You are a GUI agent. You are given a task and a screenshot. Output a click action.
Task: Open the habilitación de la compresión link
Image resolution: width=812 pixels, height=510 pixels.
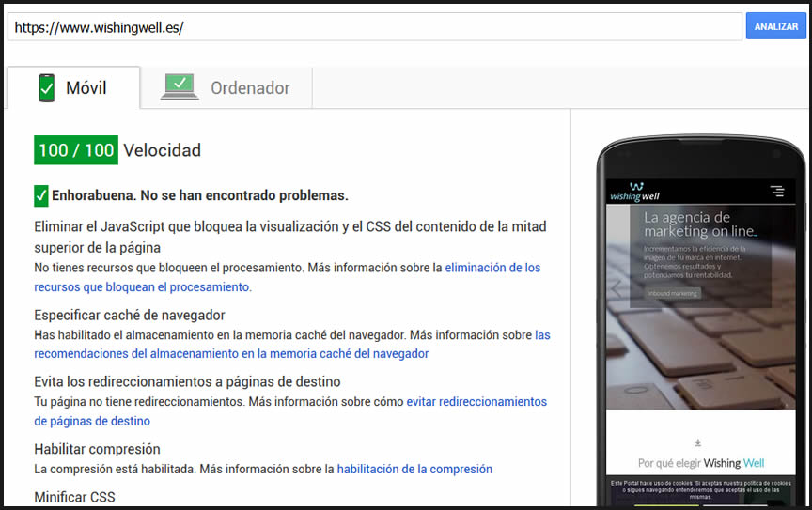click(x=414, y=469)
